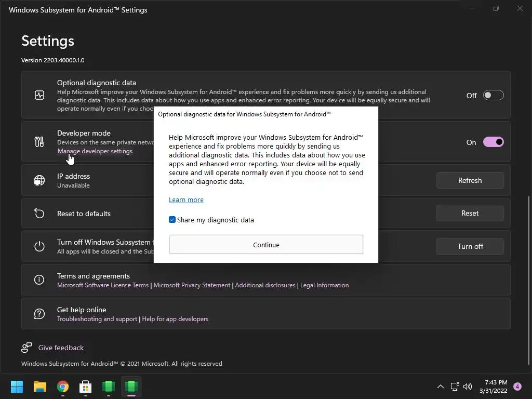Open Help for app developers link

175,319
